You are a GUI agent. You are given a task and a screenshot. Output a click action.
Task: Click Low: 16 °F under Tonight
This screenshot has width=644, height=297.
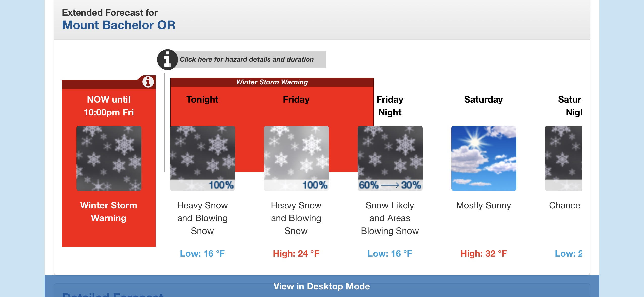point(202,253)
